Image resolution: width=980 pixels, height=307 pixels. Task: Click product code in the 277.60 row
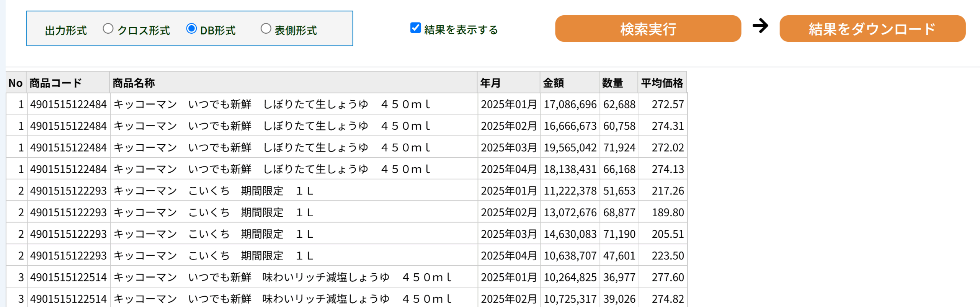coord(69,277)
